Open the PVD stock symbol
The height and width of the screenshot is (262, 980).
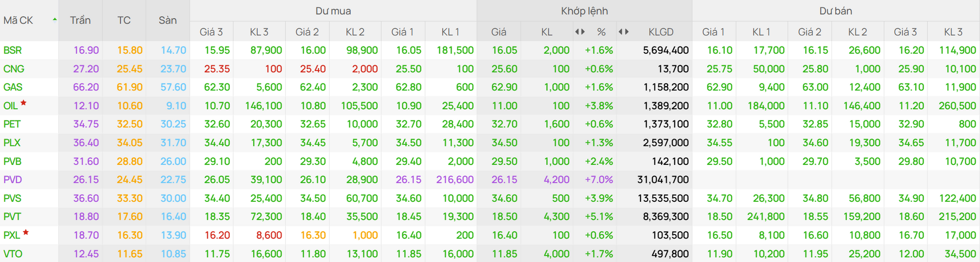click(x=13, y=180)
